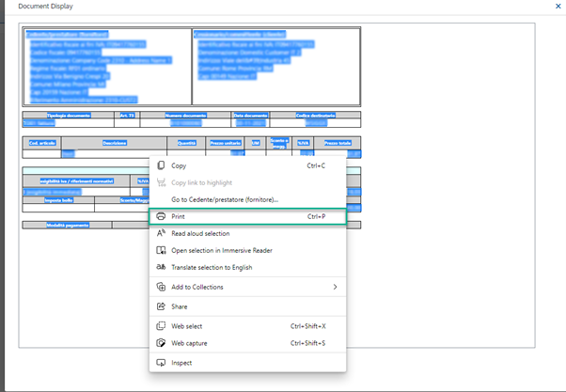Viewport: 566px width, 392px height.
Task: Click the Cessionario/committente client info box
Action: 275,66
